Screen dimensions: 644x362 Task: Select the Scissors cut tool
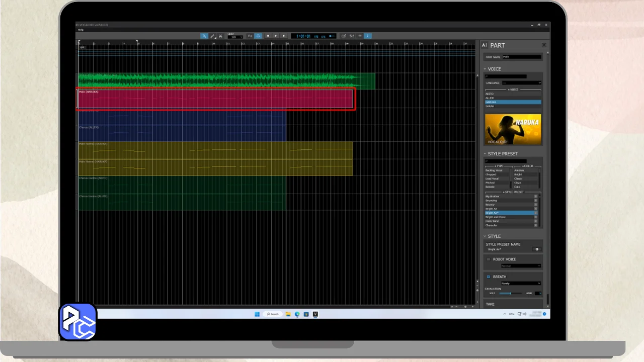point(220,36)
